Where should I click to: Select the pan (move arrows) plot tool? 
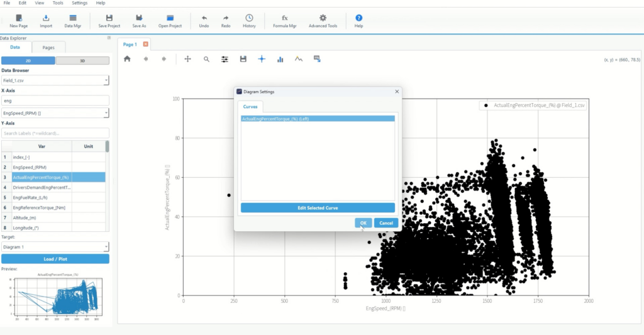[187, 59]
